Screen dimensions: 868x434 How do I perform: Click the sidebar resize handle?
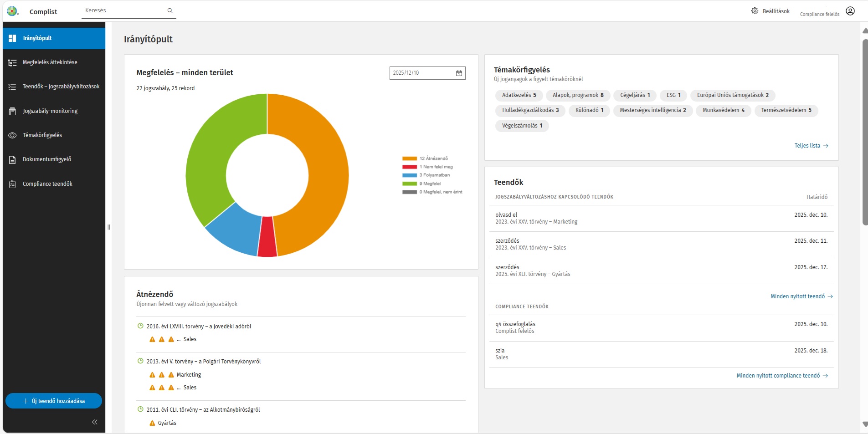point(108,227)
